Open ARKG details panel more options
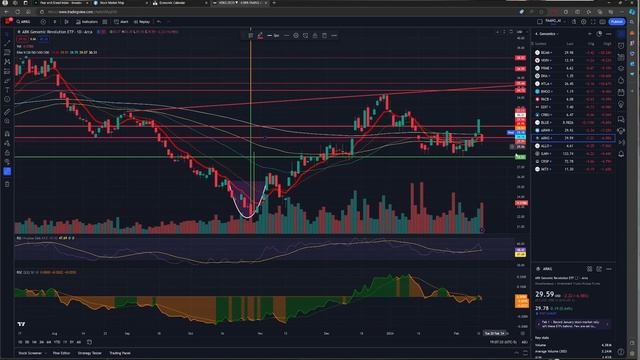The image size is (640, 360). coord(609,269)
